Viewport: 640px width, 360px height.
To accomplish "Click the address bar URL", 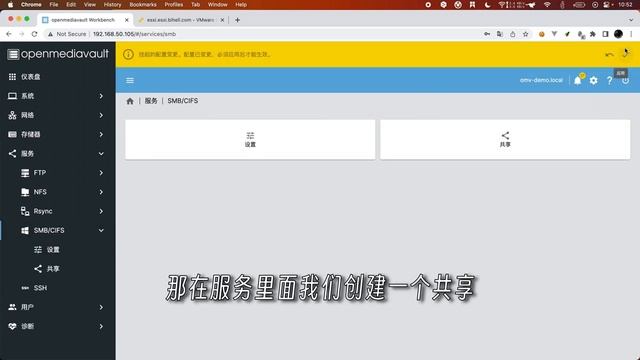I will tap(135, 34).
